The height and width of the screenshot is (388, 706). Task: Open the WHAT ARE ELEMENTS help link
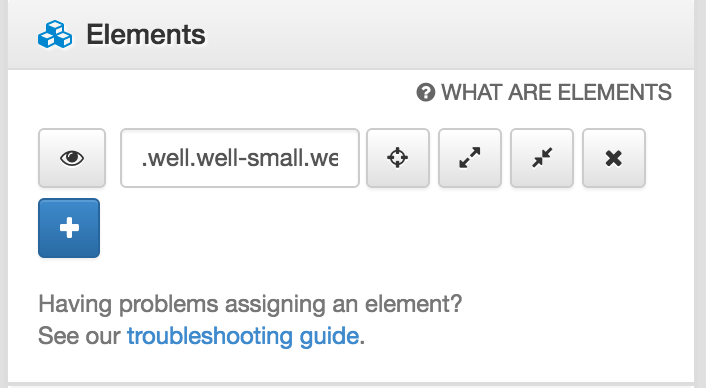click(544, 93)
